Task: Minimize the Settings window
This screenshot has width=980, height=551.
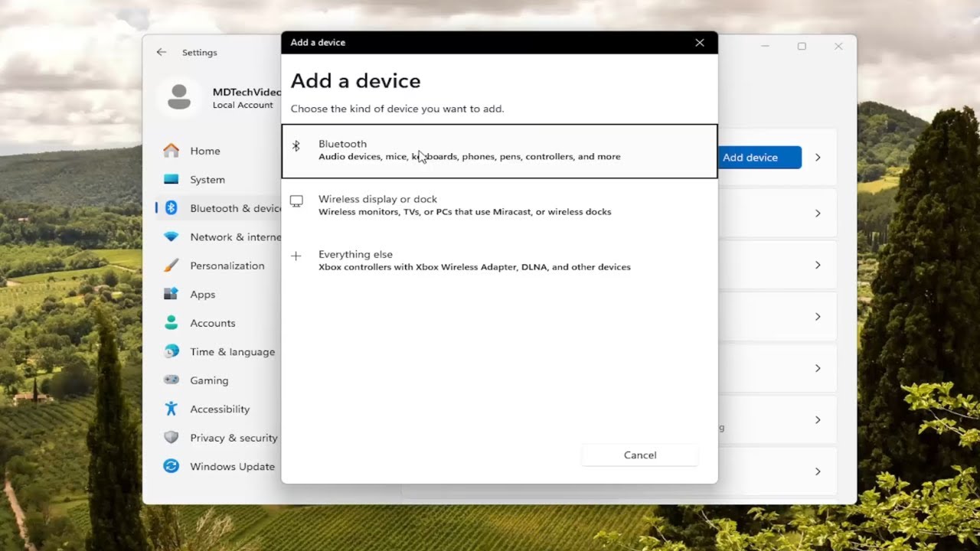Action: (x=765, y=46)
